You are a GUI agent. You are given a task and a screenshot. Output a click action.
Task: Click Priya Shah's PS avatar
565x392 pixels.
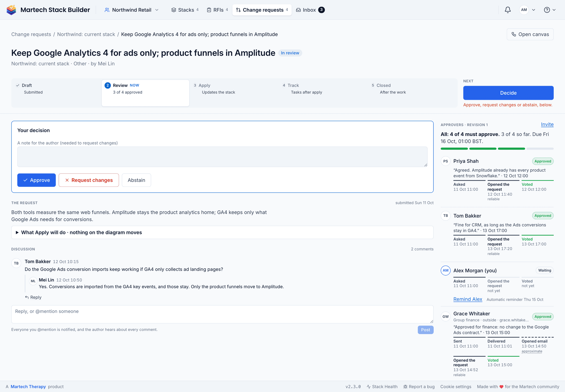pyautogui.click(x=446, y=161)
